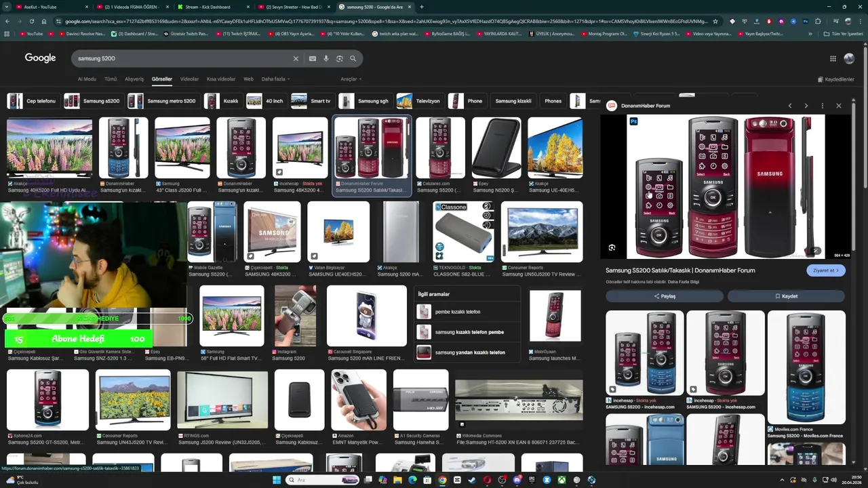Click the Lens search icon on preview image
The height and width of the screenshot is (488, 868).
612,248
